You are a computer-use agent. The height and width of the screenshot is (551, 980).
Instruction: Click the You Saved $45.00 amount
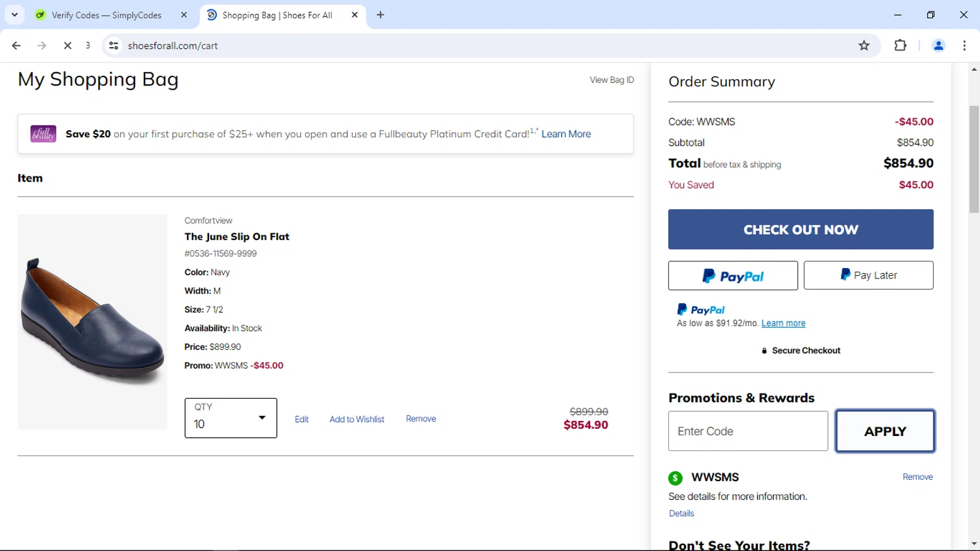click(916, 185)
